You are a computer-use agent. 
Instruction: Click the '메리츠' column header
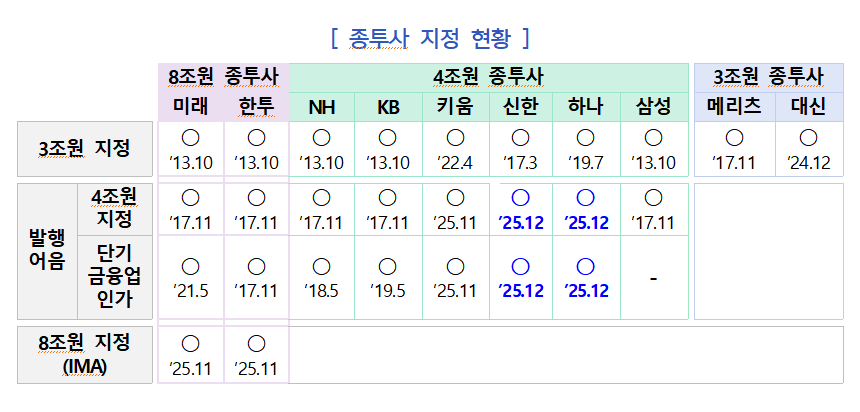click(734, 106)
